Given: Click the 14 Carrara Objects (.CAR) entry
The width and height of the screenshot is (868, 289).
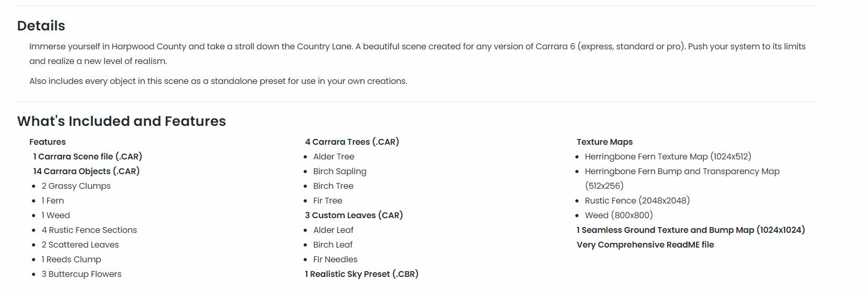Looking at the screenshot, I should (x=87, y=172).
